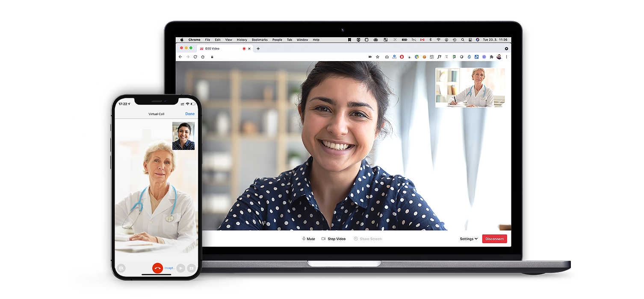Open a new tab with the plus button
This screenshot has height=299, width=644.
pos(258,49)
